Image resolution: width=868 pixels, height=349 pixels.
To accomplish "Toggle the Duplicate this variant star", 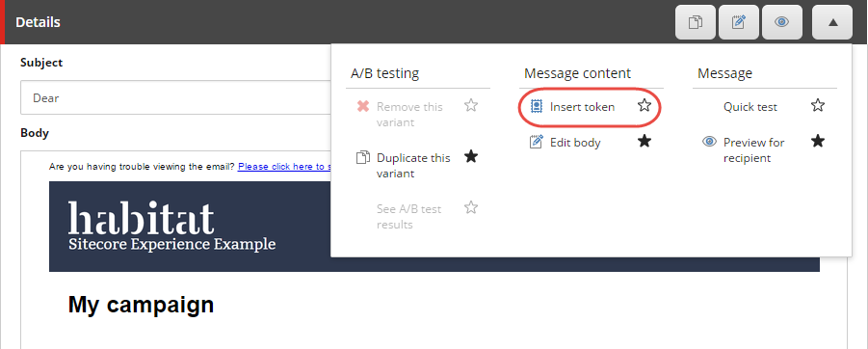I will pyautogui.click(x=471, y=156).
